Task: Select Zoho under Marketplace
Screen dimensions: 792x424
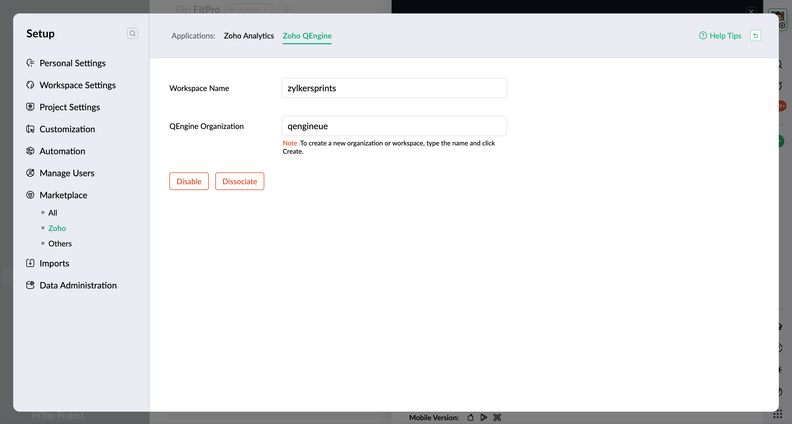Action: coord(57,228)
